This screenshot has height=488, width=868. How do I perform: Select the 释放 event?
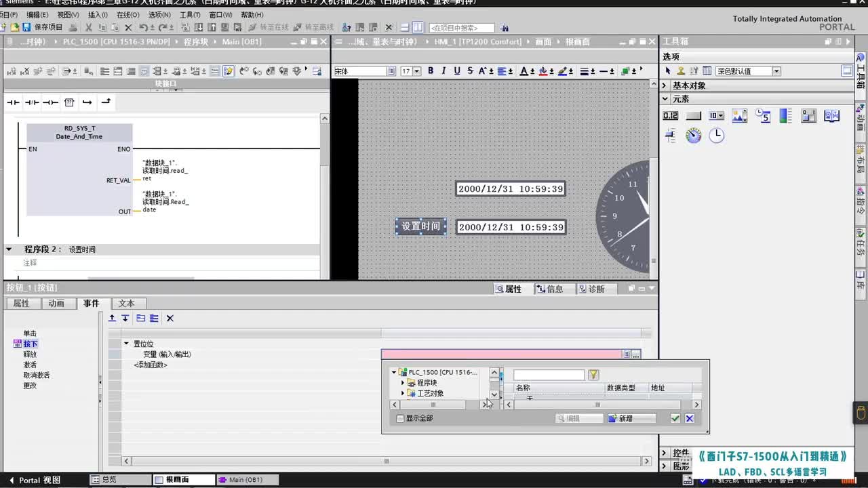(30, 354)
